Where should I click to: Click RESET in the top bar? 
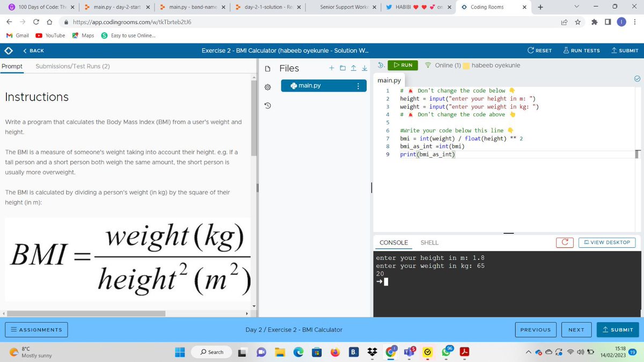[540, 50]
